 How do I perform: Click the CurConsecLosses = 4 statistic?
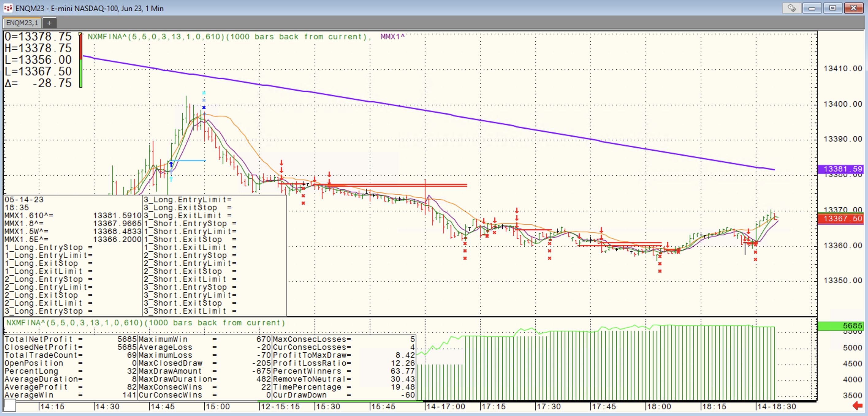click(x=344, y=347)
